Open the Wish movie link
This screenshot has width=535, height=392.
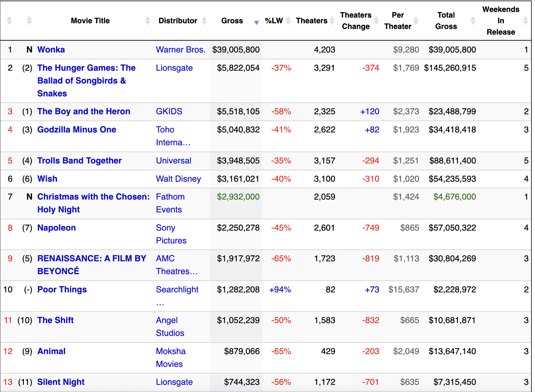[x=47, y=179]
